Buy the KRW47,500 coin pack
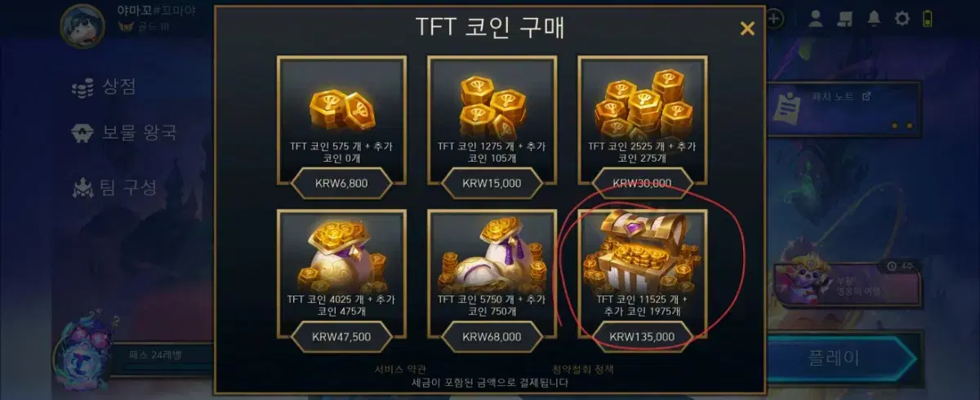This screenshot has height=400, width=980. [x=341, y=336]
